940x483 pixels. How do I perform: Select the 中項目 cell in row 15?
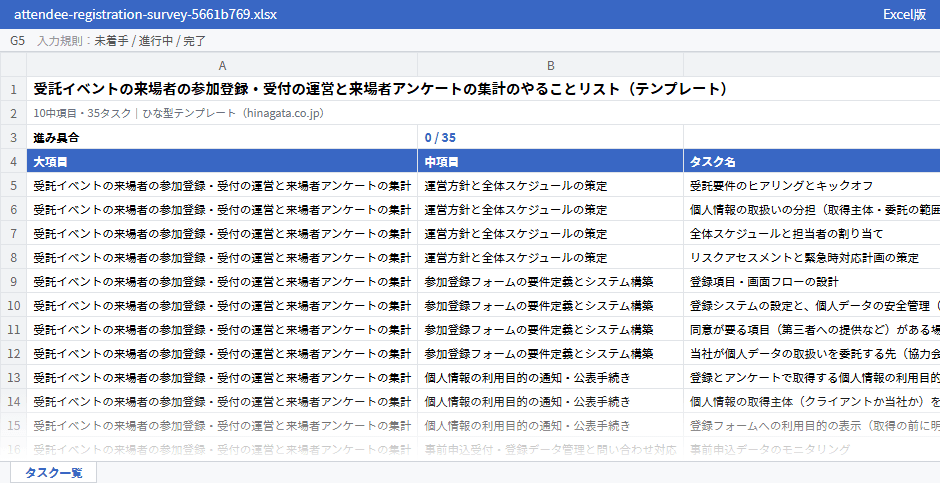coord(550,425)
